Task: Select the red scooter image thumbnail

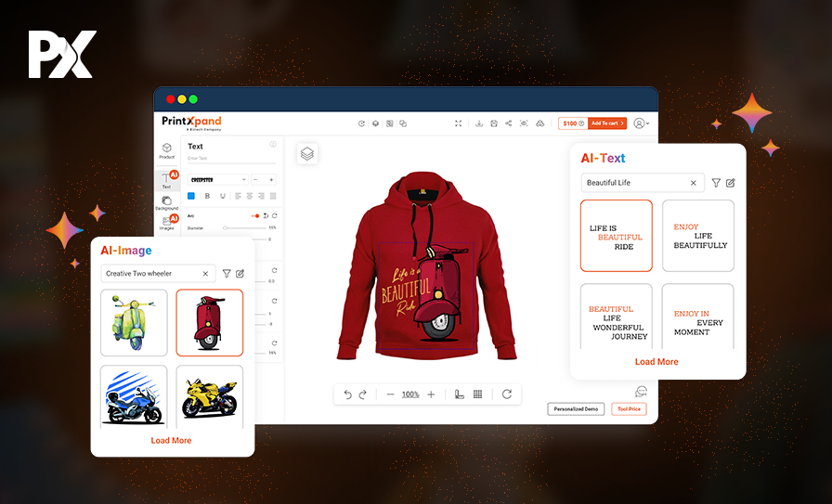Action: coord(210,322)
